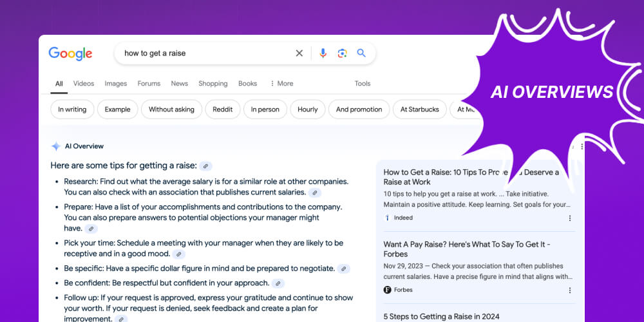Apply the 'And promotion' filter chip
Viewport: 644px width, 322px height.
[359, 109]
